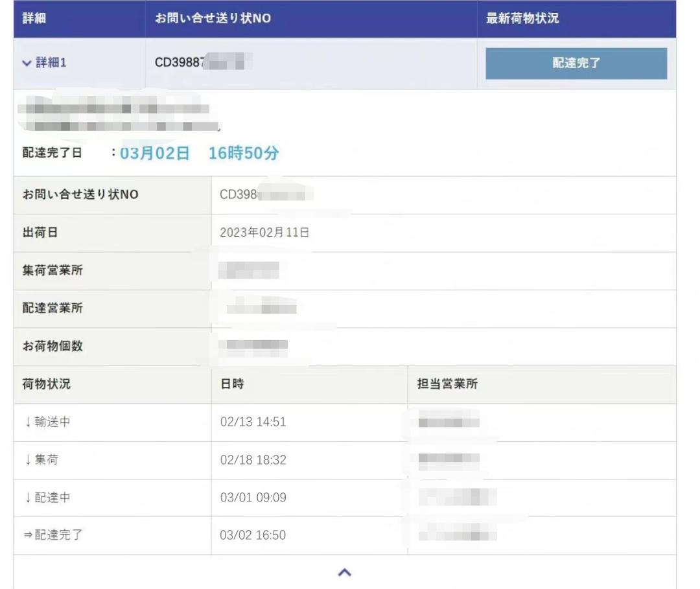Select the ↓配達中 status entry
Screen dimensions: 700x589
(47, 498)
